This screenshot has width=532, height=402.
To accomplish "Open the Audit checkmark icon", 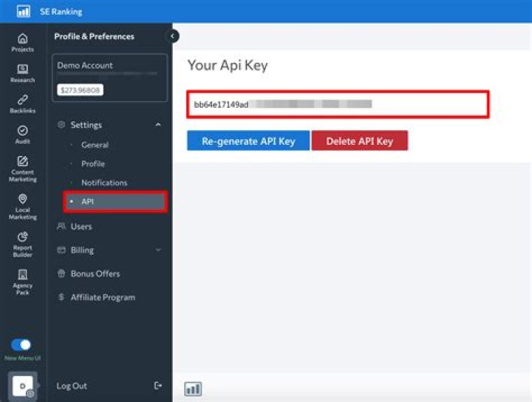I will click(x=23, y=130).
